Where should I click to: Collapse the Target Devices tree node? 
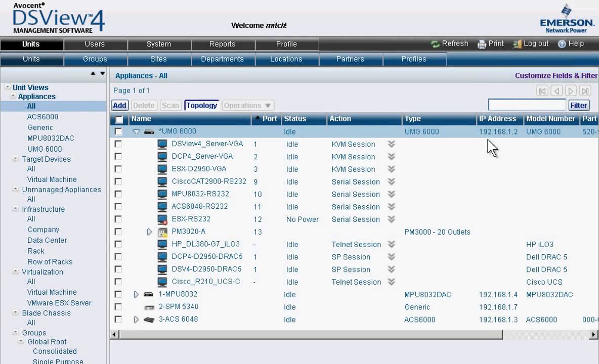(16, 159)
